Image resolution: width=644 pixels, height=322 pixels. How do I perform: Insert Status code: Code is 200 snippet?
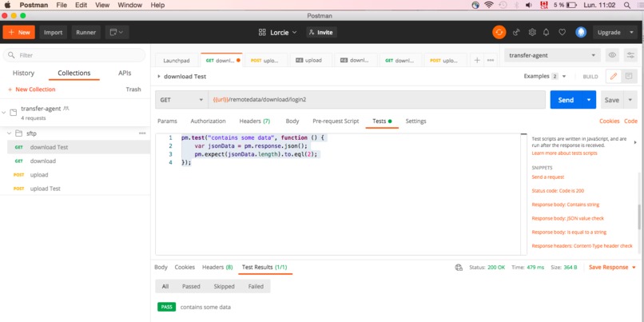click(558, 191)
